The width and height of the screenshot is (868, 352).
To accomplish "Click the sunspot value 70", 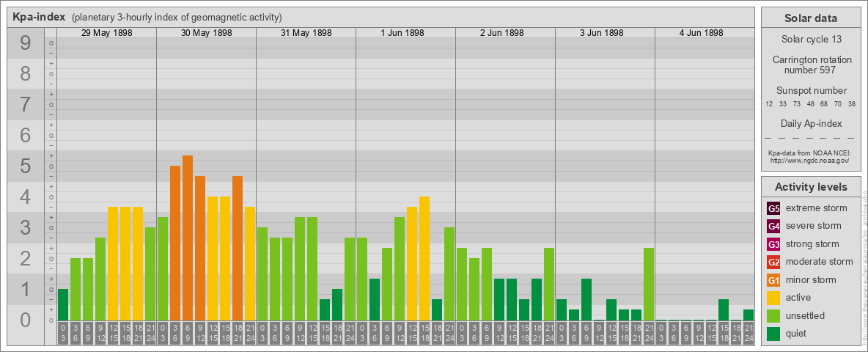I will click(x=838, y=104).
